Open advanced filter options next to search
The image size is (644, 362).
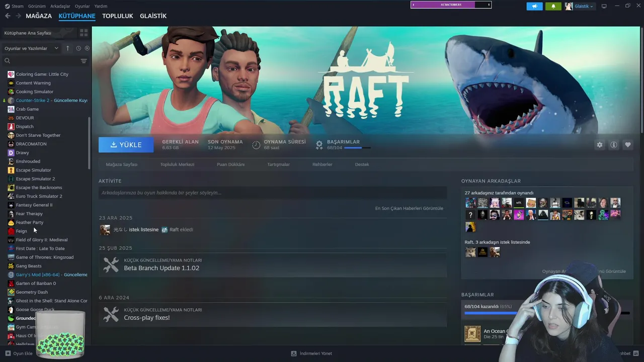click(84, 61)
